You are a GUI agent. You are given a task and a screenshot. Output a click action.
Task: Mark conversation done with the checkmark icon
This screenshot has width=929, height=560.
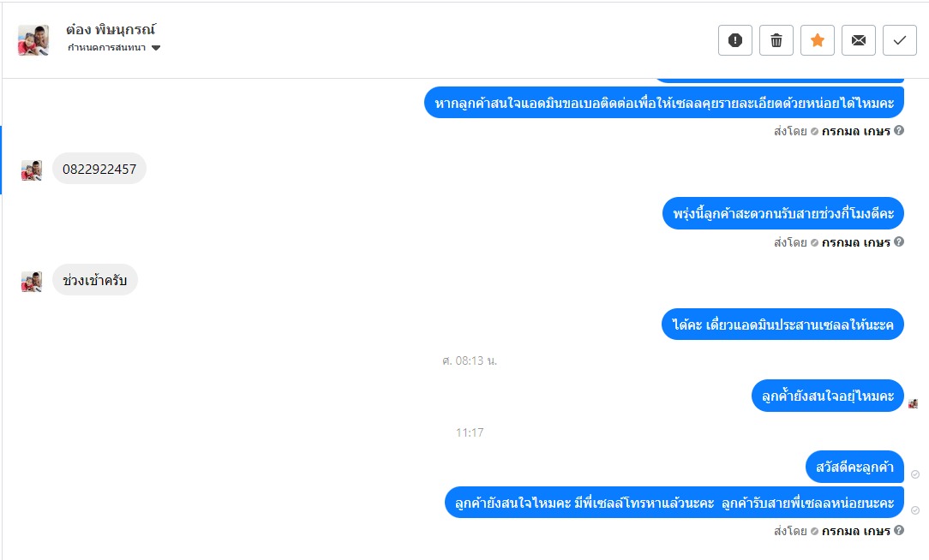pyautogui.click(x=900, y=40)
